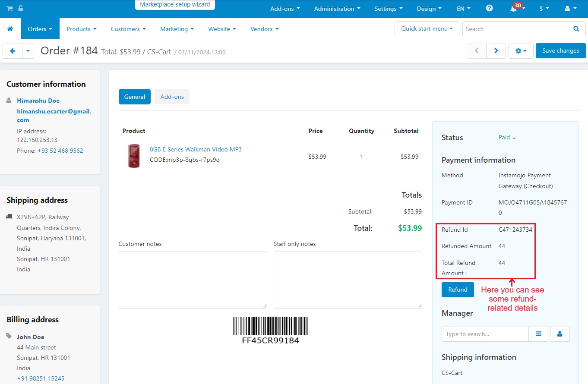Screen dimensions: 588x384
Task: Click IP address 122.160.253.13
Action: (x=37, y=140)
